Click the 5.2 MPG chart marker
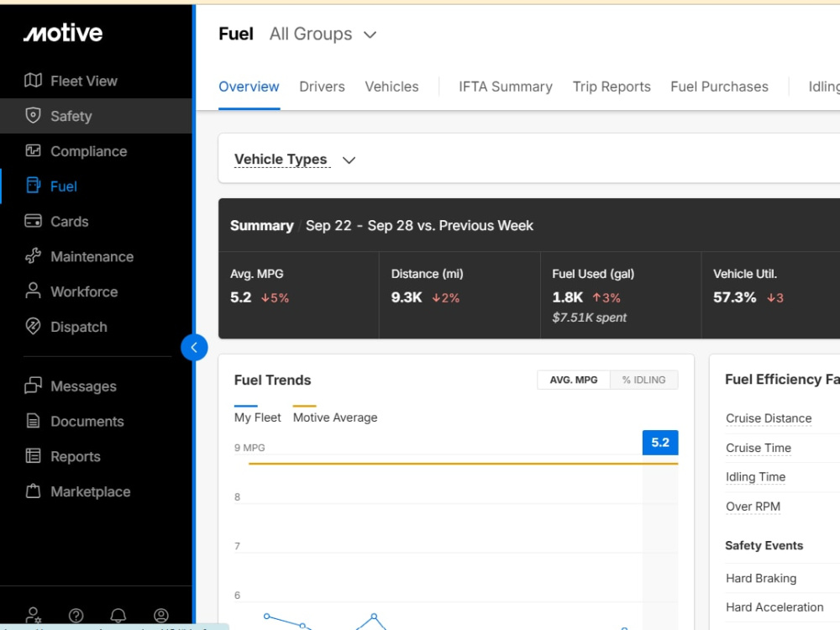 660,443
